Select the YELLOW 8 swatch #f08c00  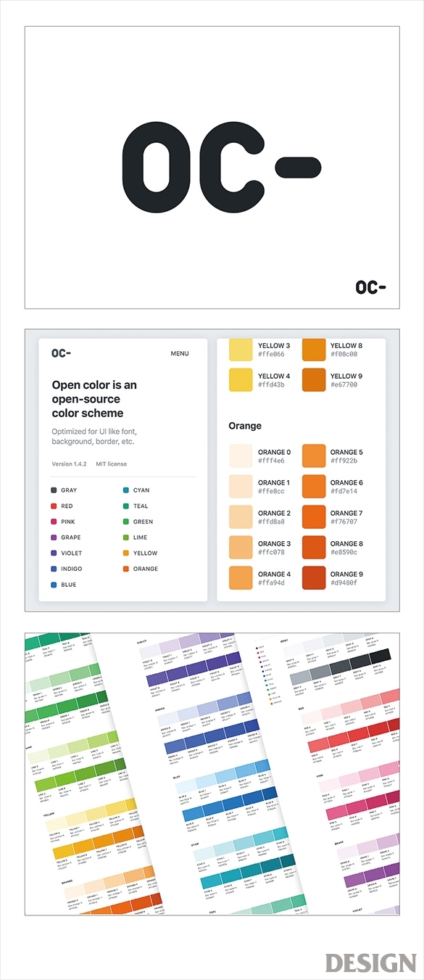coord(314,350)
